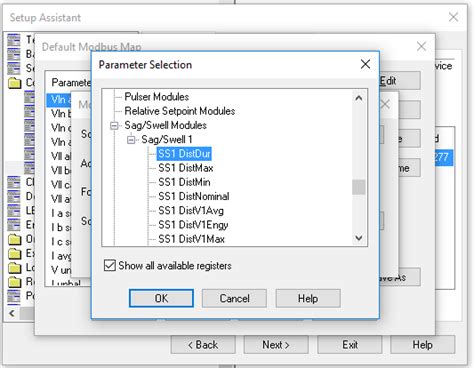Close the Setup Assistant window
Viewport: 474px width, 368px height.
pyautogui.click(x=453, y=17)
